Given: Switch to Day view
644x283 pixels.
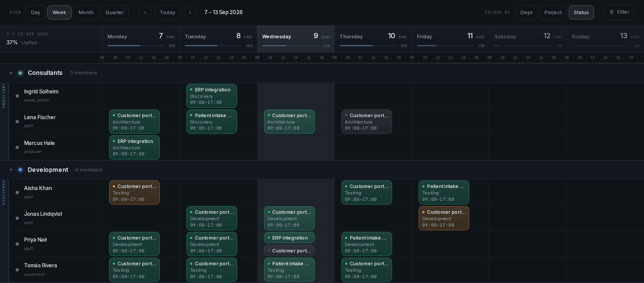Looking at the screenshot, I should click(x=35, y=12).
